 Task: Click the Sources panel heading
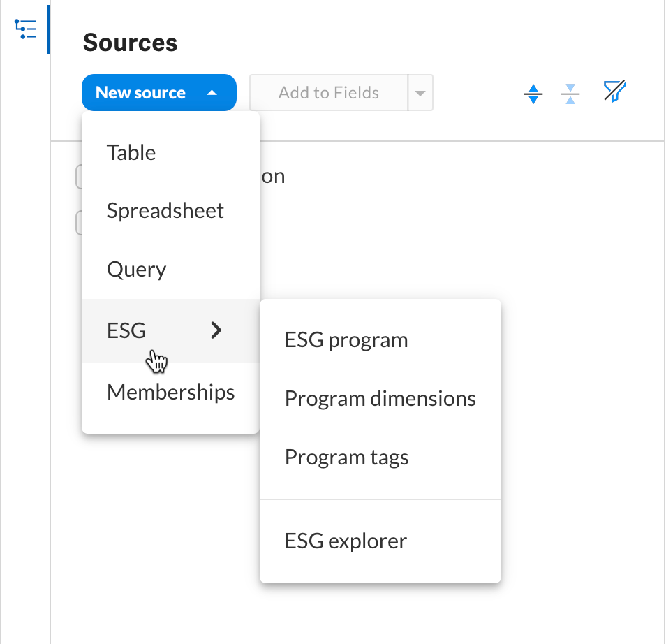click(x=130, y=43)
